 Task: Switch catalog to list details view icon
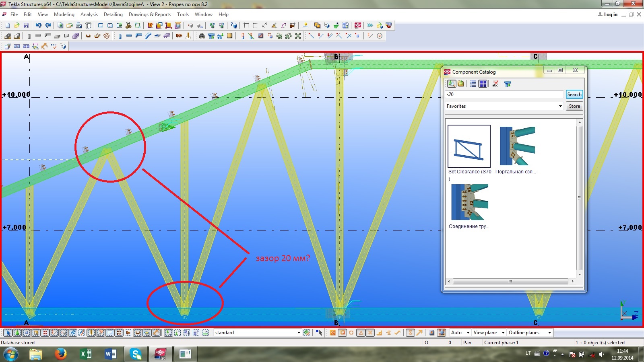[473, 84]
